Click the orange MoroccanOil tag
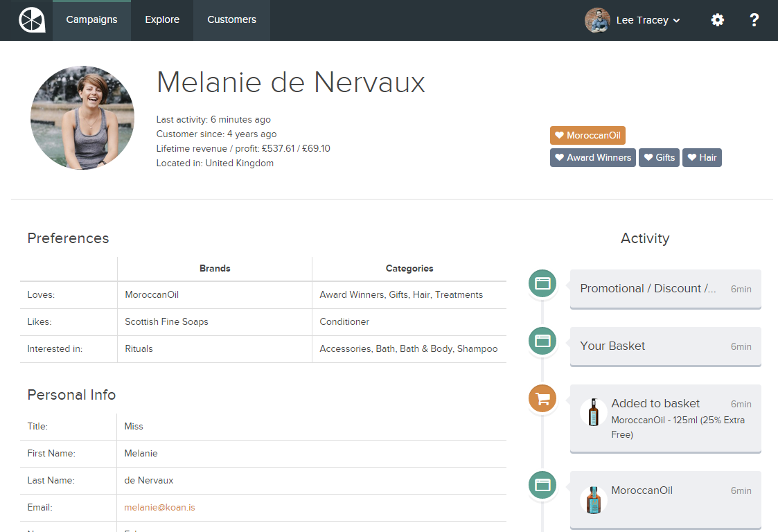Screen dimensions: 778x532 pos(587,136)
